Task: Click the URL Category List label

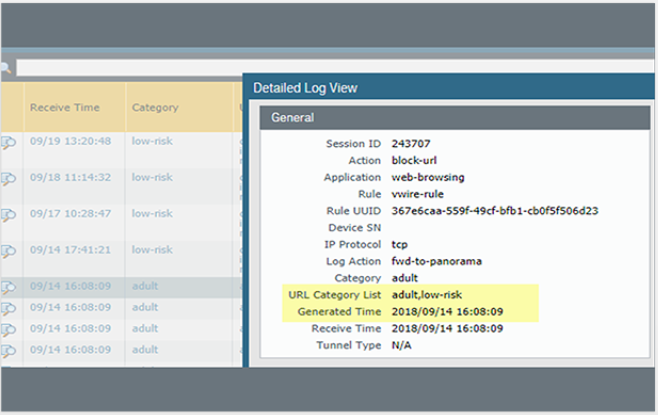Action: pyautogui.click(x=334, y=295)
